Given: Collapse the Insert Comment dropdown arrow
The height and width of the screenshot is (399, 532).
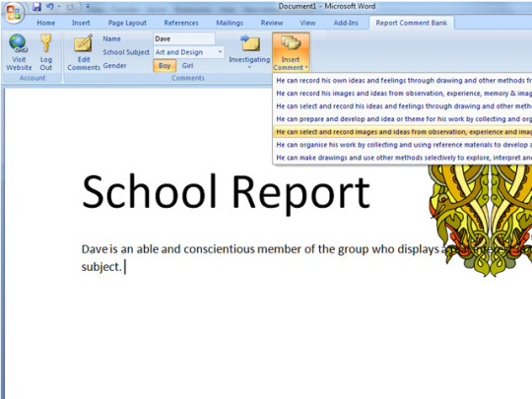Looking at the screenshot, I should 306,67.
